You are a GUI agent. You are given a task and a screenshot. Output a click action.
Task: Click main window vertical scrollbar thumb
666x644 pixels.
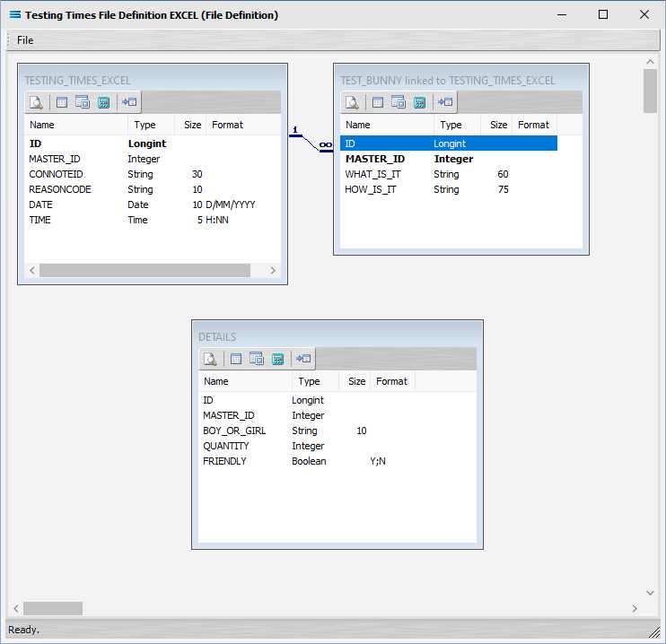click(x=650, y=91)
